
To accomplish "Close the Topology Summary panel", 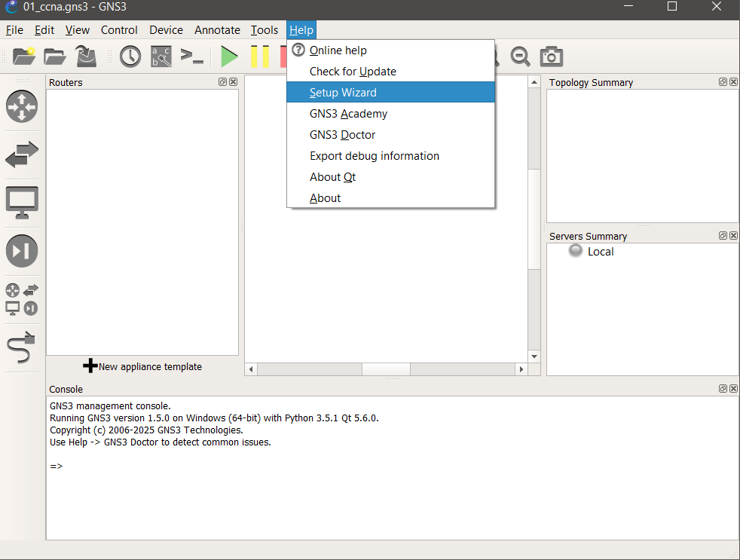I will (733, 81).
